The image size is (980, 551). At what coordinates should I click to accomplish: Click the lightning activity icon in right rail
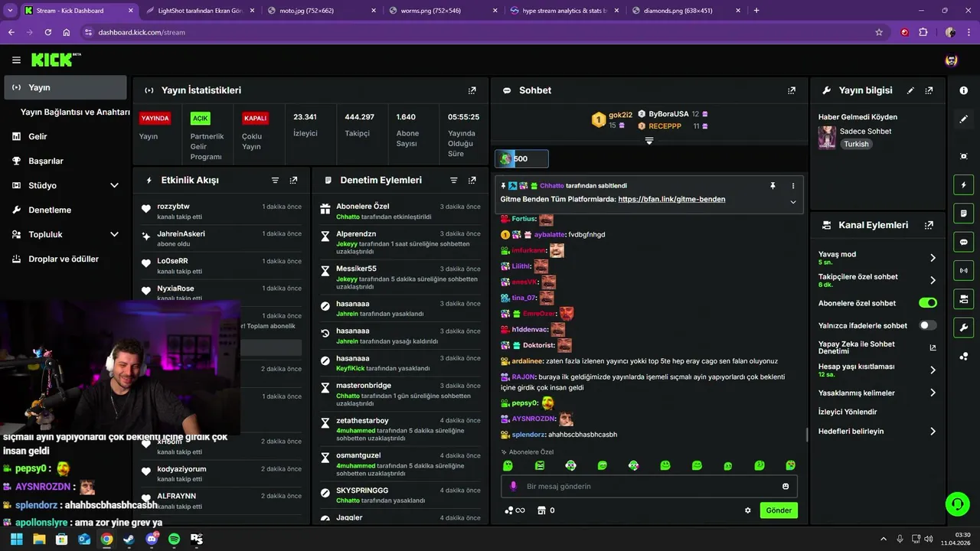963,184
